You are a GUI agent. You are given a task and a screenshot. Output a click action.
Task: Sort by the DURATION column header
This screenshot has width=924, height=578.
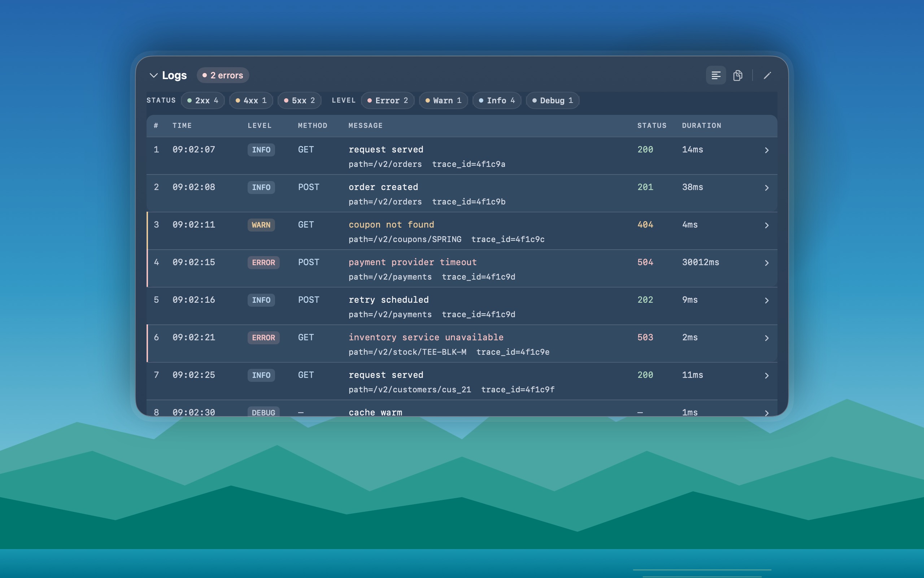[702, 125]
